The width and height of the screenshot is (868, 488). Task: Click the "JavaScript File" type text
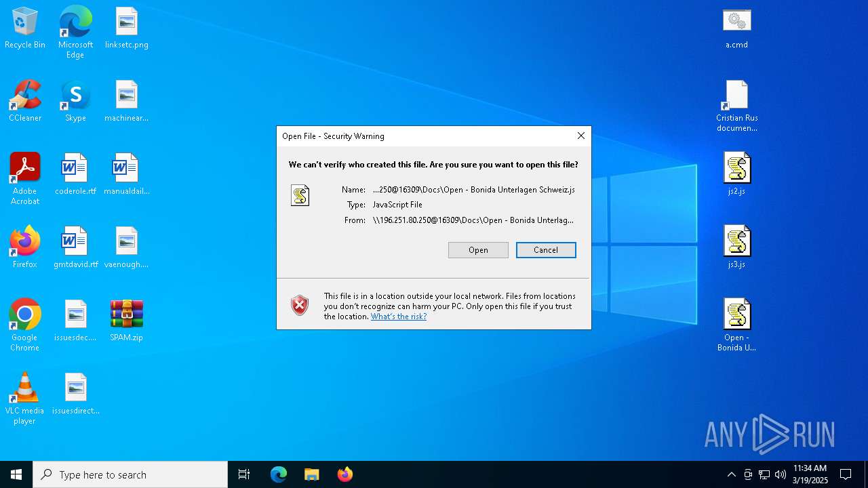click(397, 205)
